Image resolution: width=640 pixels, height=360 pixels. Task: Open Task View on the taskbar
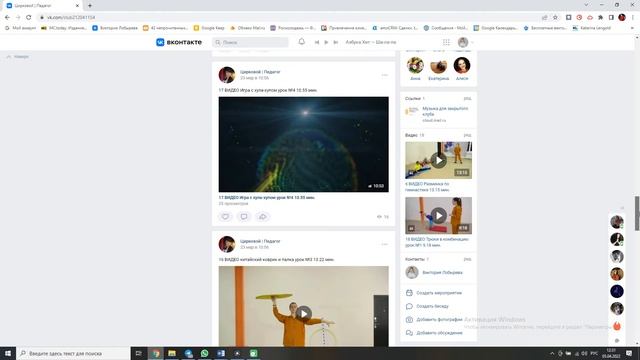pos(138,353)
